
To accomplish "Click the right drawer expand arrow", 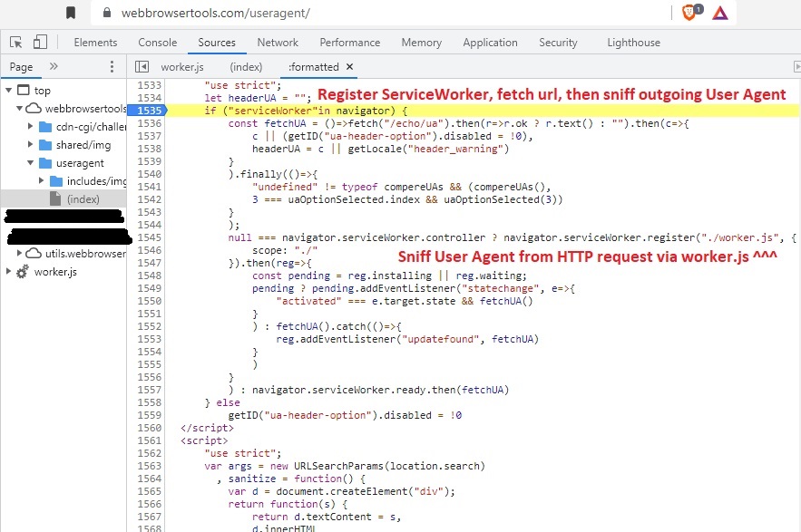I will (796, 66).
